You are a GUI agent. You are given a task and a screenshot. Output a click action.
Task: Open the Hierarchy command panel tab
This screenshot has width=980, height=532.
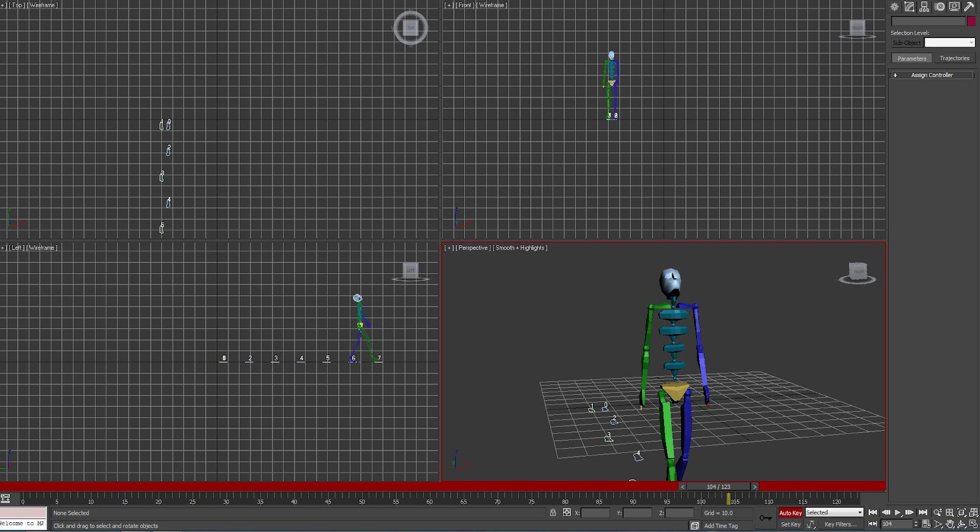pos(924,7)
